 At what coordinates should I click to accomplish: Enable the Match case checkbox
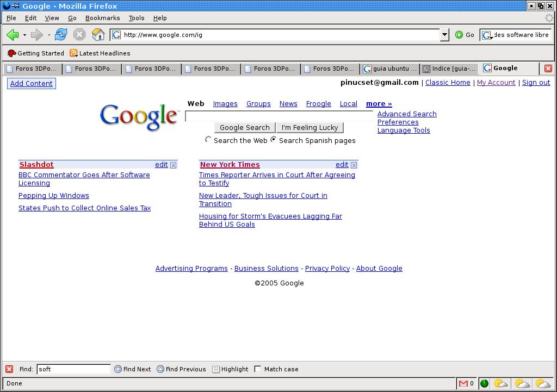coord(257,369)
